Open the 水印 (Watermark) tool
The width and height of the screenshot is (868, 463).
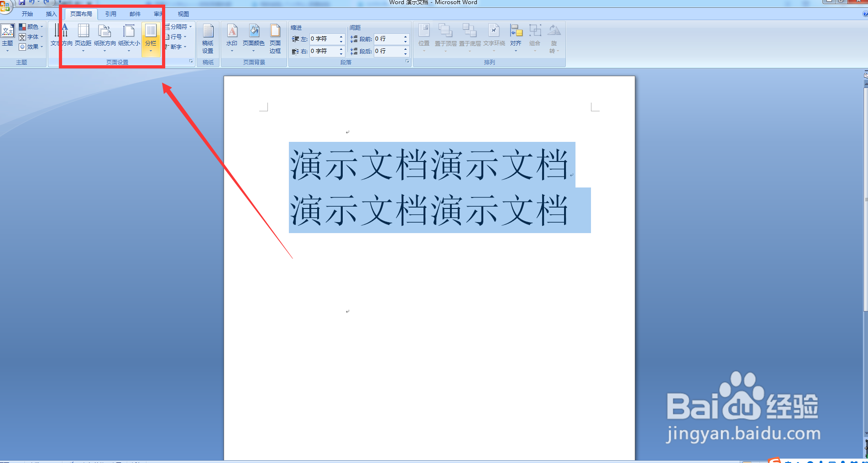coord(232,37)
